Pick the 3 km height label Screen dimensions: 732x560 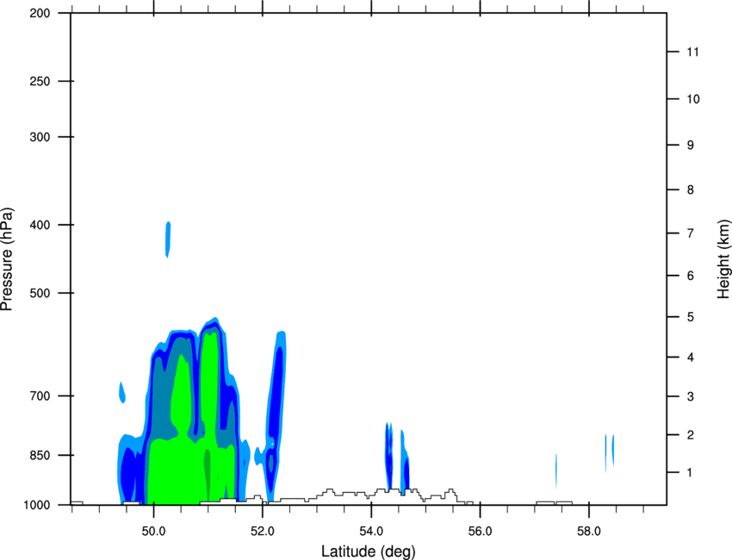[x=690, y=396]
